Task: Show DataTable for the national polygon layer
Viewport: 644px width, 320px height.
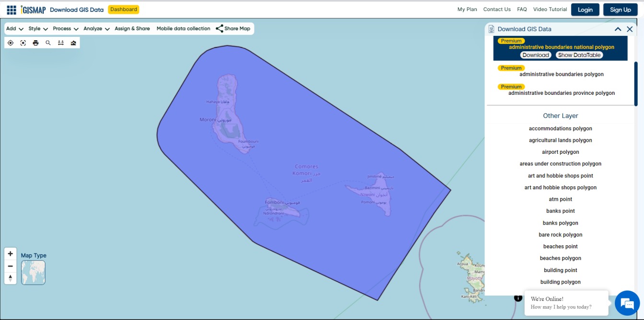Action: pyautogui.click(x=579, y=55)
